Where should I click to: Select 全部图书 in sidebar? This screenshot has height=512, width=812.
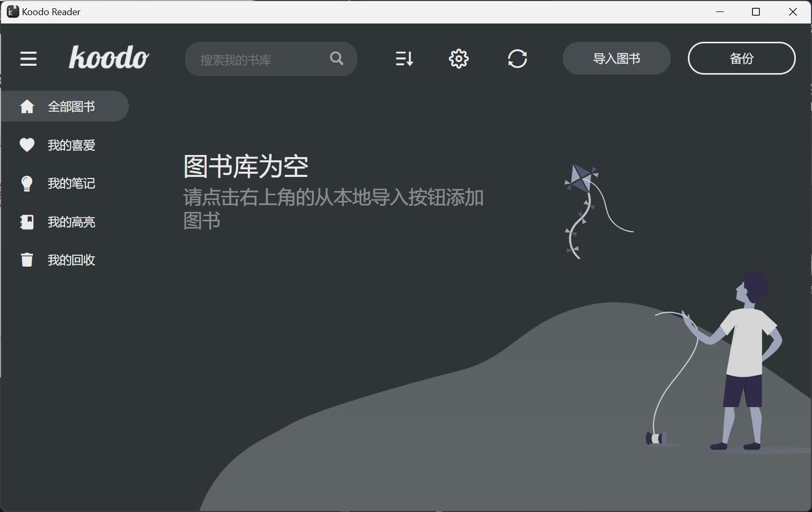pos(65,106)
